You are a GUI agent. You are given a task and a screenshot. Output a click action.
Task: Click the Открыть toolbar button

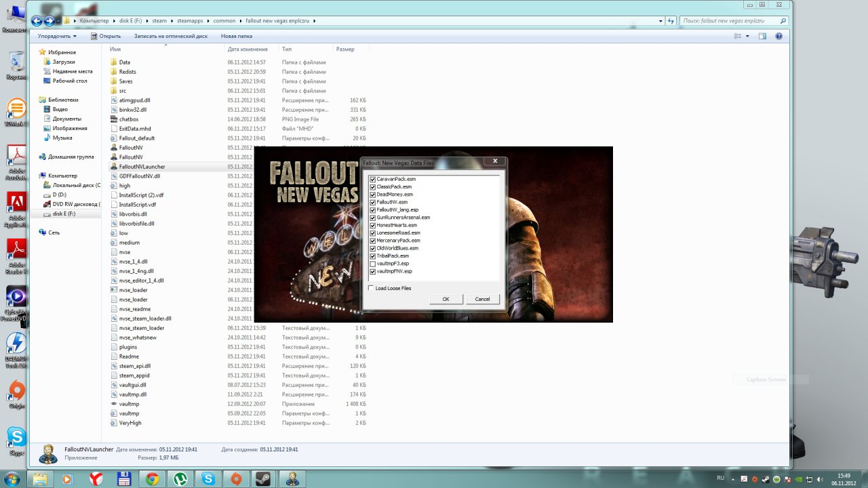(x=105, y=36)
